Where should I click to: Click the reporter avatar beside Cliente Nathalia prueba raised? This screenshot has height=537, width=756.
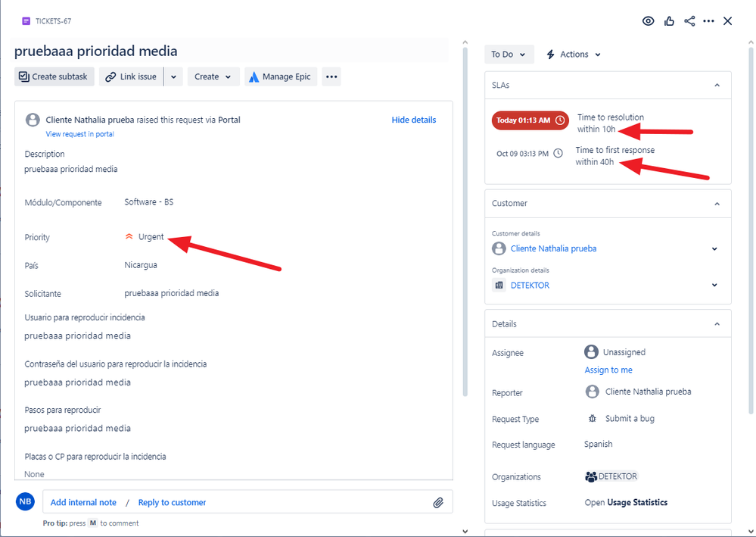(x=33, y=120)
